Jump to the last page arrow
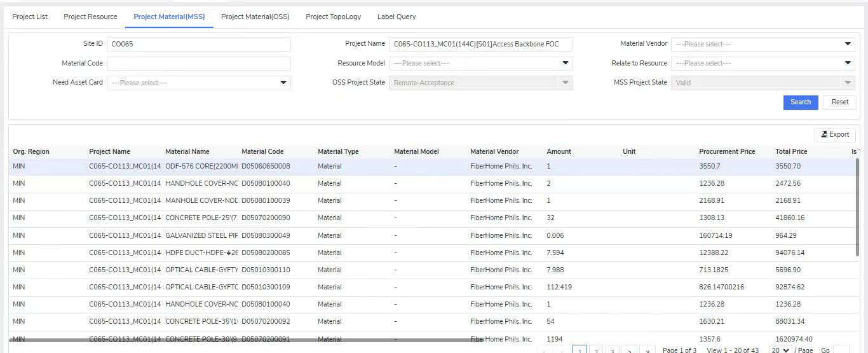The width and height of the screenshot is (868, 353). tap(648, 350)
